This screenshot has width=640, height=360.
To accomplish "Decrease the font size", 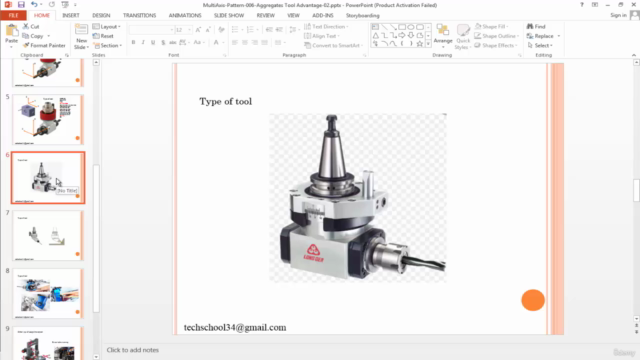I will (208, 30).
